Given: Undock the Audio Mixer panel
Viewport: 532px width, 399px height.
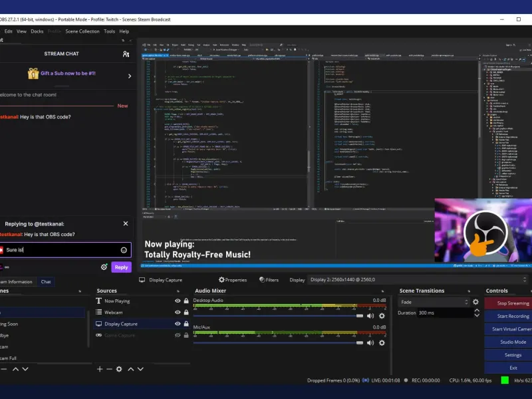Looking at the screenshot, I should [x=383, y=291].
